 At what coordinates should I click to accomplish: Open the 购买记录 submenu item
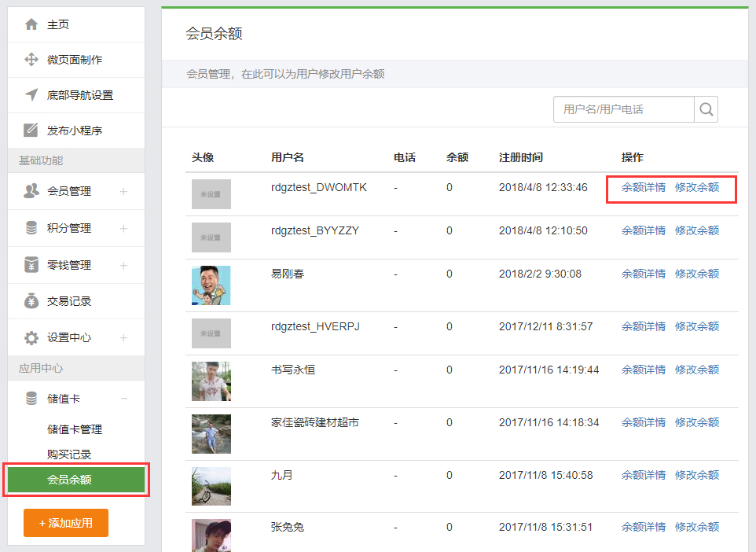pos(69,454)
